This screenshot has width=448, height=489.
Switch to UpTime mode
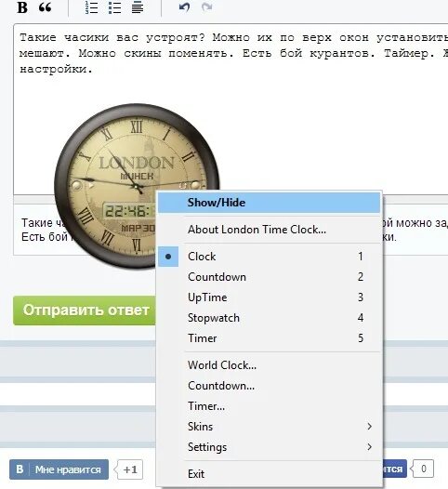[269, 297]
